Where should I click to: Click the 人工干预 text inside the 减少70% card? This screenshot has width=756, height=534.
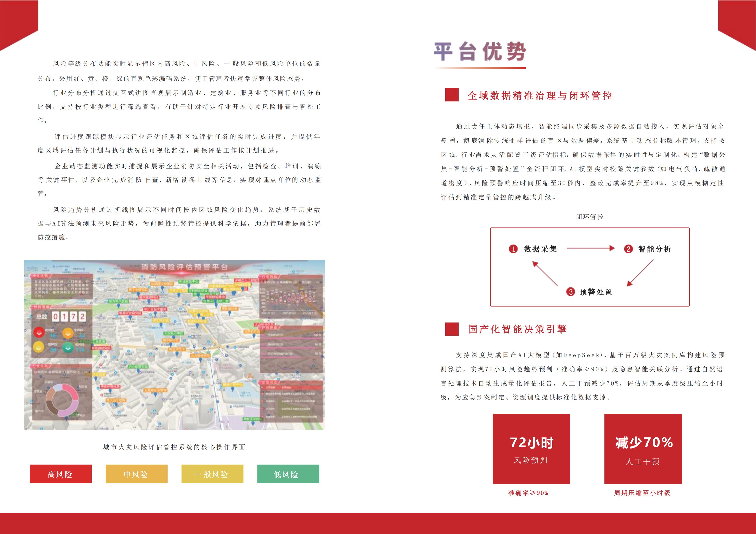pyautogui.click(x=642, y=462)
